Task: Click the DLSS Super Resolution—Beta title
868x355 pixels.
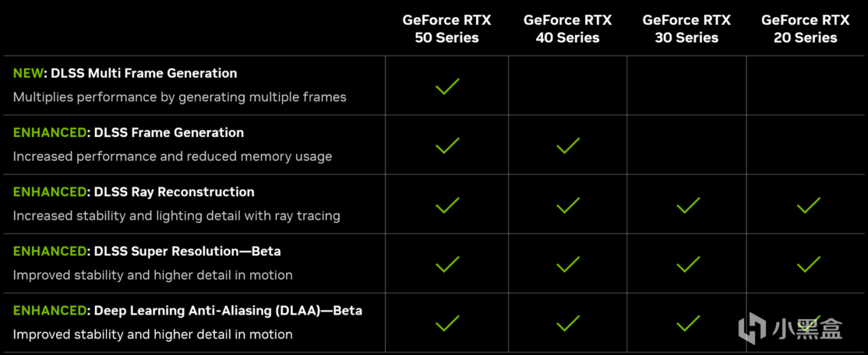Action: click(187, 251)
